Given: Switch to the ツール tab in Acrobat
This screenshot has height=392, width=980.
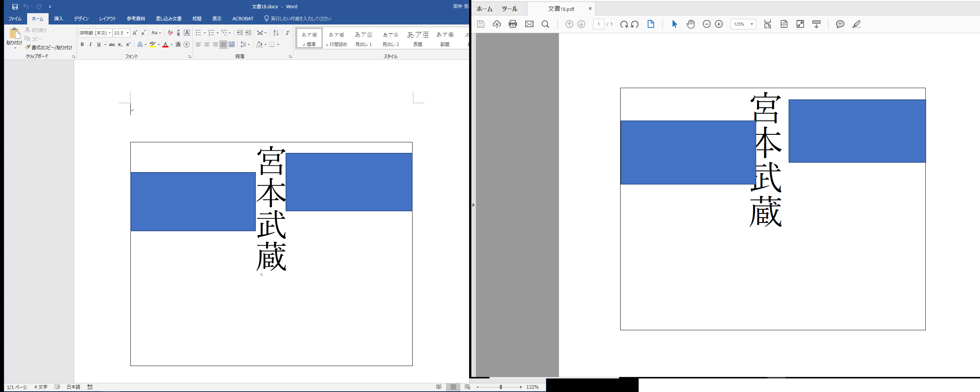Looking at the screenshot, I should tap(509, 9).
